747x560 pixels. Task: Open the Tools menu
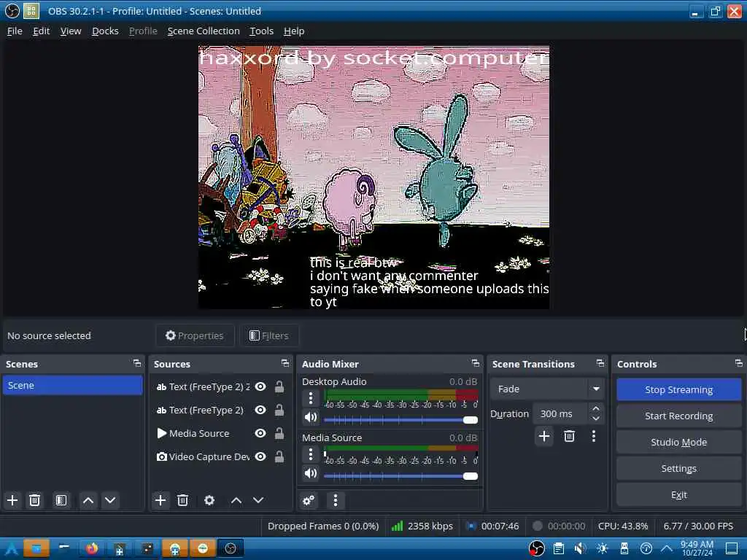tap(262, 31)
